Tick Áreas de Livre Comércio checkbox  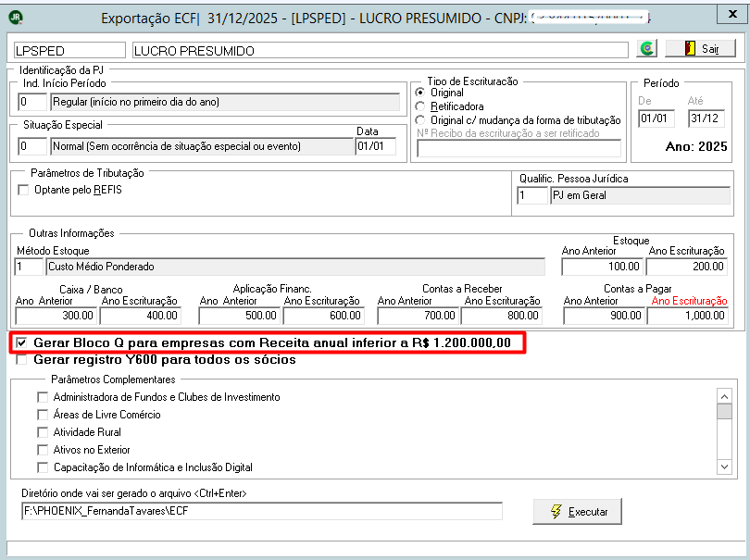43,415
